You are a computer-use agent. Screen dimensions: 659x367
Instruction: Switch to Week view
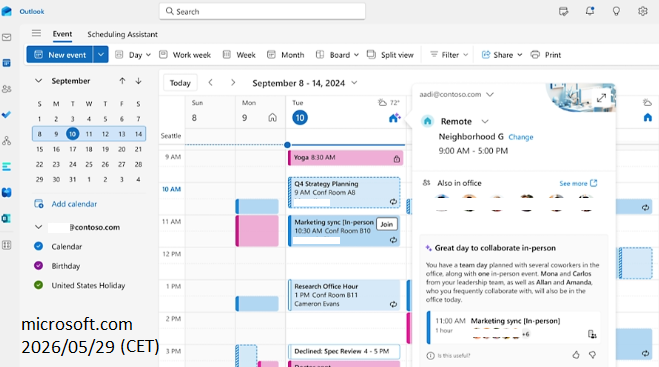pos(239,55)
